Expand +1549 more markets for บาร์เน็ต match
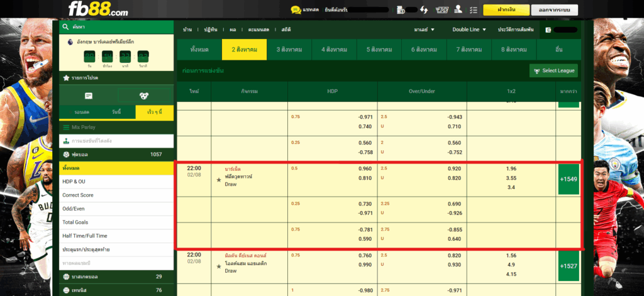The height and width of the screenshot is (296, 644). click(x=569, y=179)
